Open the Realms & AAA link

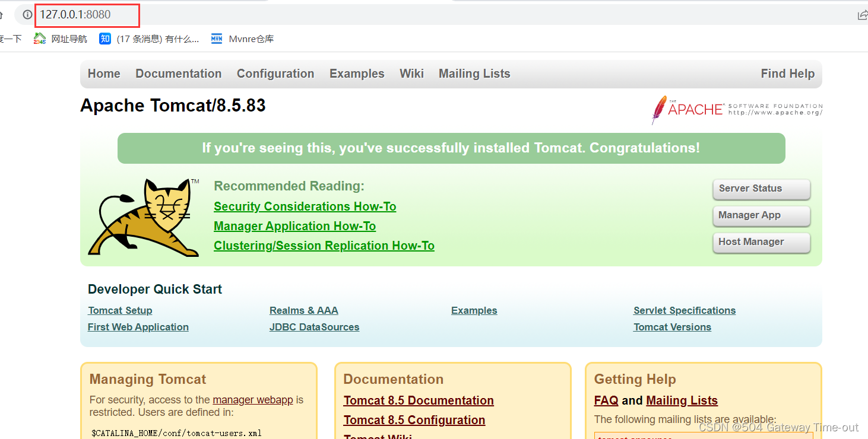pyautogui.click(x=304, y=310)
